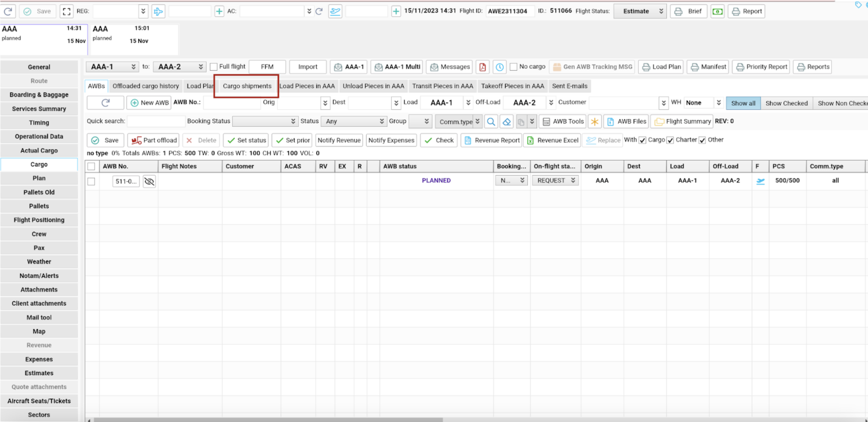Click the fullscreen expand icon
Viewport: 868px width, 422px height.
(x=66, y=11)
